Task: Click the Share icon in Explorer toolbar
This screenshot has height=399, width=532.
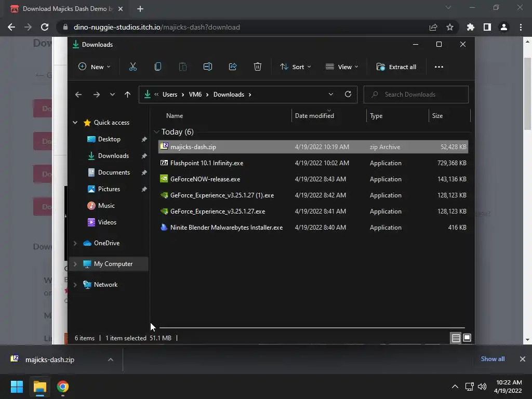Action: [x=233, y=67]
